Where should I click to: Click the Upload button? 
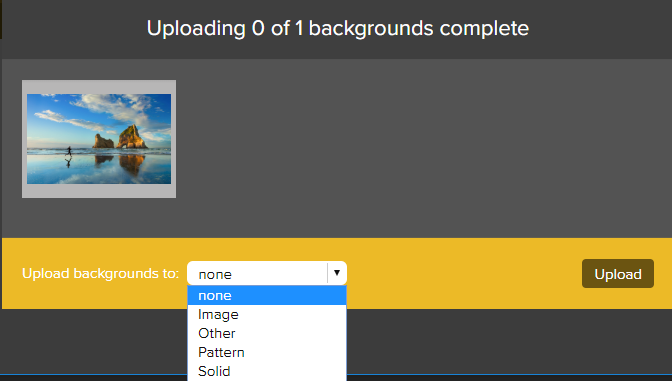pos(618,273)
